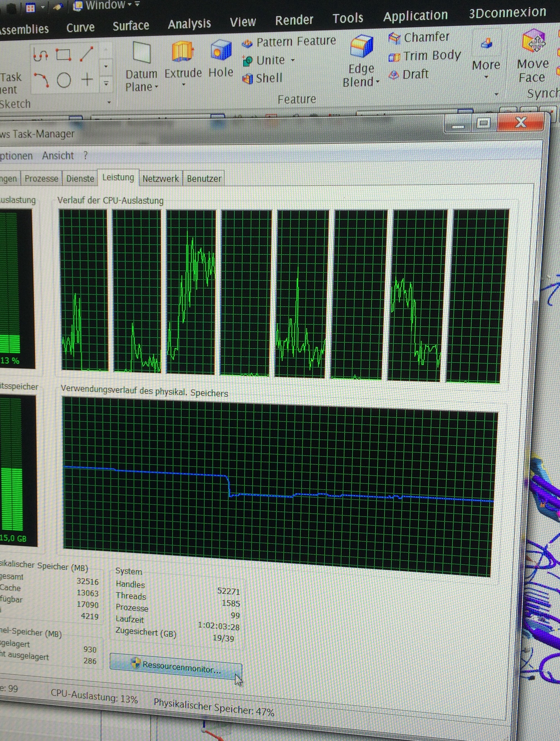This screenshot has width=560, height=741.
Task: Choose the Line sketch tool
Action: point(86,54)
